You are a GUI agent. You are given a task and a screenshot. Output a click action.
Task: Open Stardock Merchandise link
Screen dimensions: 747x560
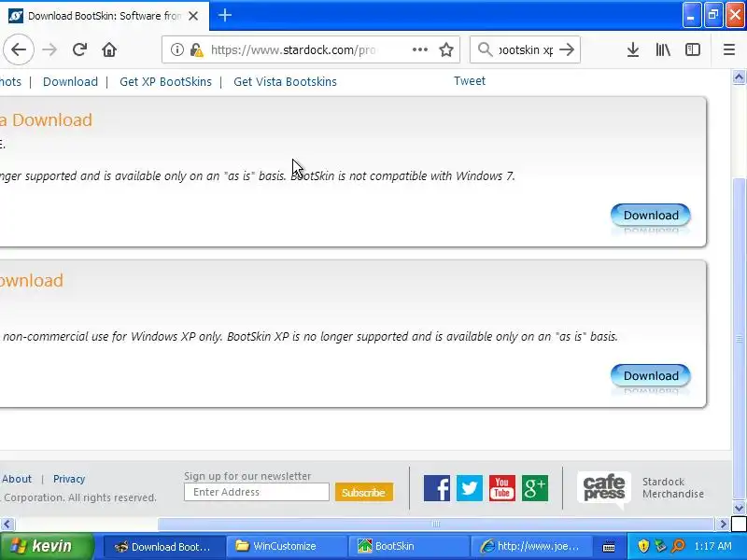(672, 487)
